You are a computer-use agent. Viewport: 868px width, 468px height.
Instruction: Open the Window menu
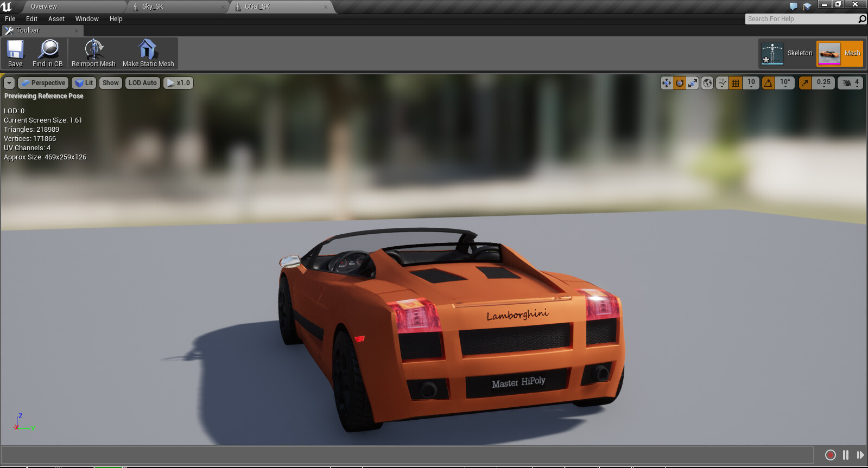[87, 19]
